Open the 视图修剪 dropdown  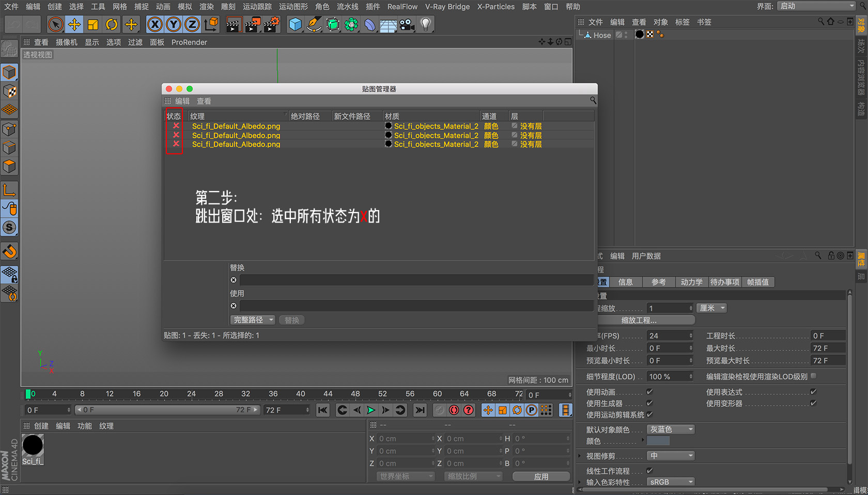(x=671, y=456)
